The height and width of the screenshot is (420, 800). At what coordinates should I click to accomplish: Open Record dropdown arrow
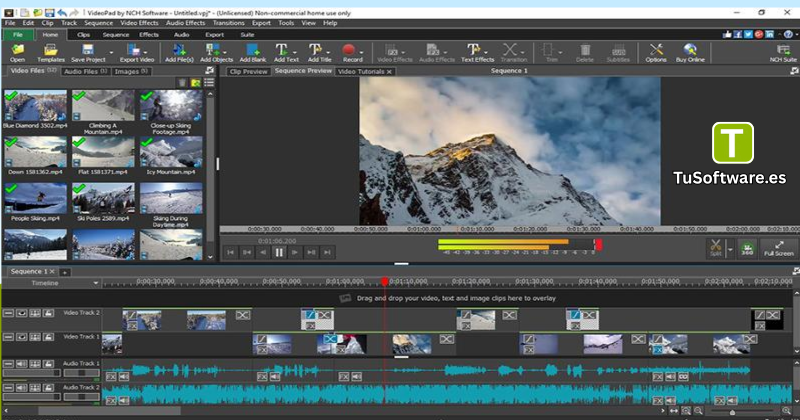[x=361, y=52]
